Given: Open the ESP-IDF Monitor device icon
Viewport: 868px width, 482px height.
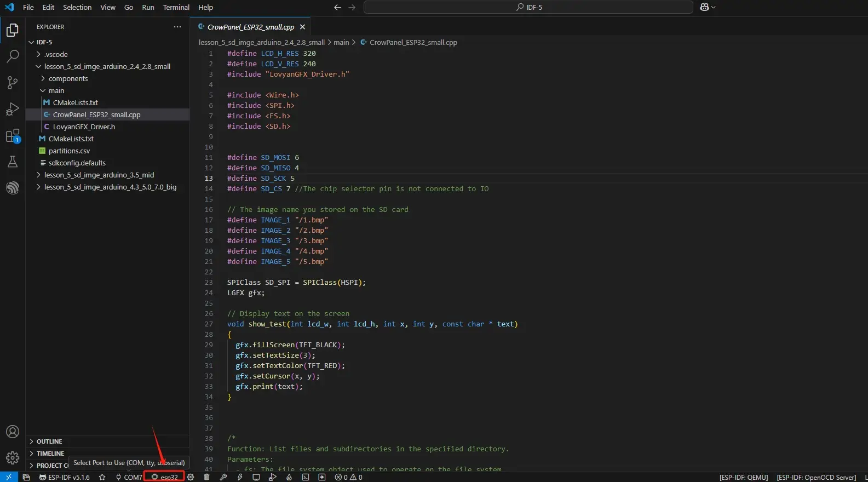Looking at the screenshot, I should 256,477.
